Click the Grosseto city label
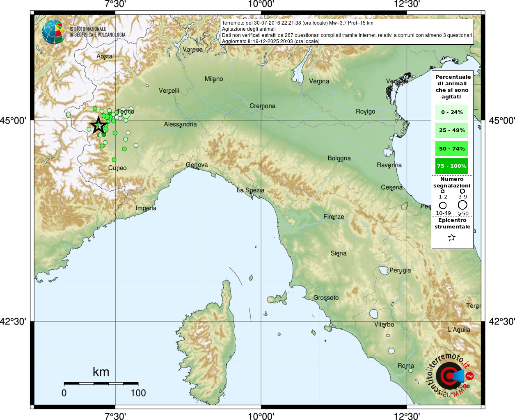The width and height of the screenshot is (515, 420). click(326, 298)
